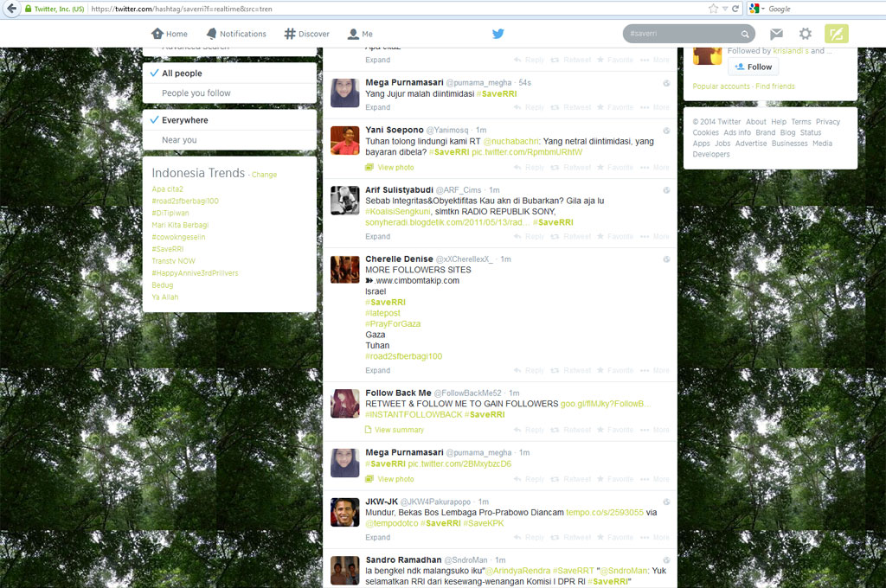Bookmark this page with star icon
886x588 pixels.
713,9
